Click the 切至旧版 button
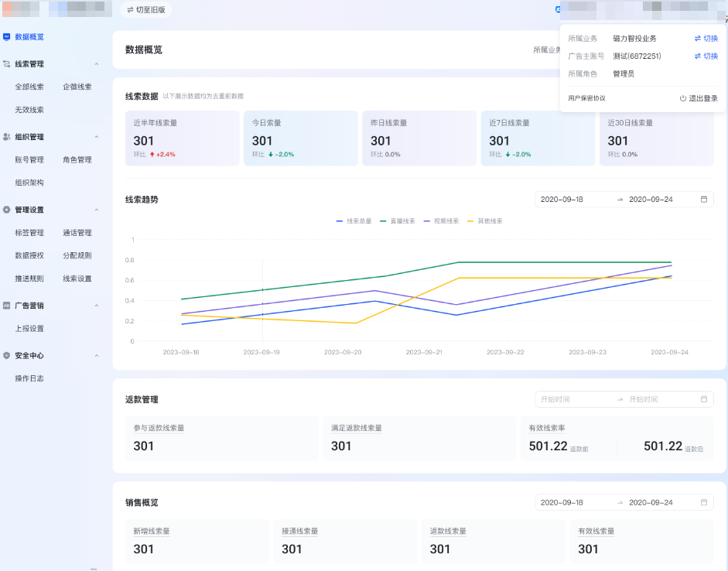The height and width of the screenshot is (571, 728). pos(146,10)
